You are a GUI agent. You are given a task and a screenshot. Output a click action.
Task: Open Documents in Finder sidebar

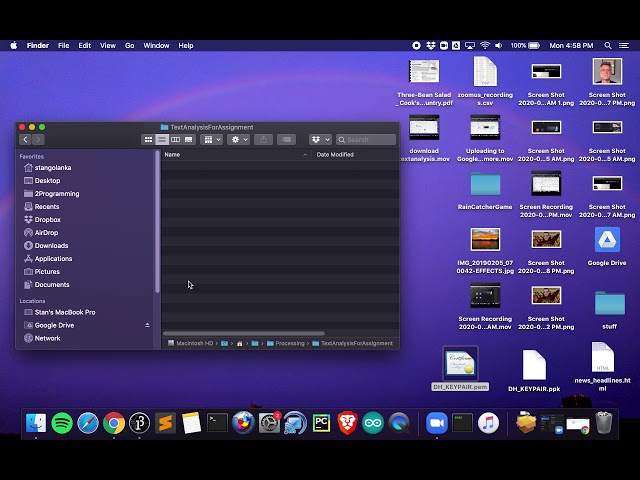pos(47,285)
